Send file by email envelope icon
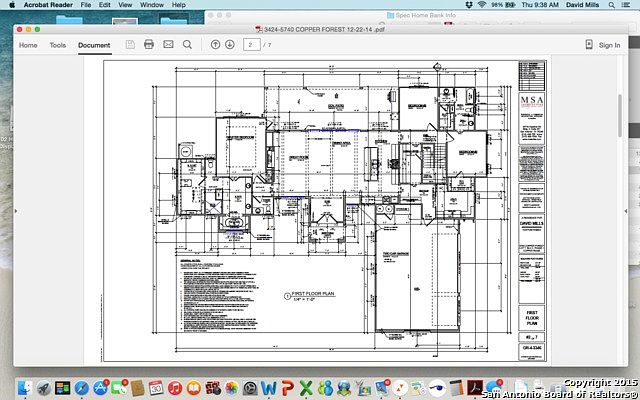 [x=168, y=44]
